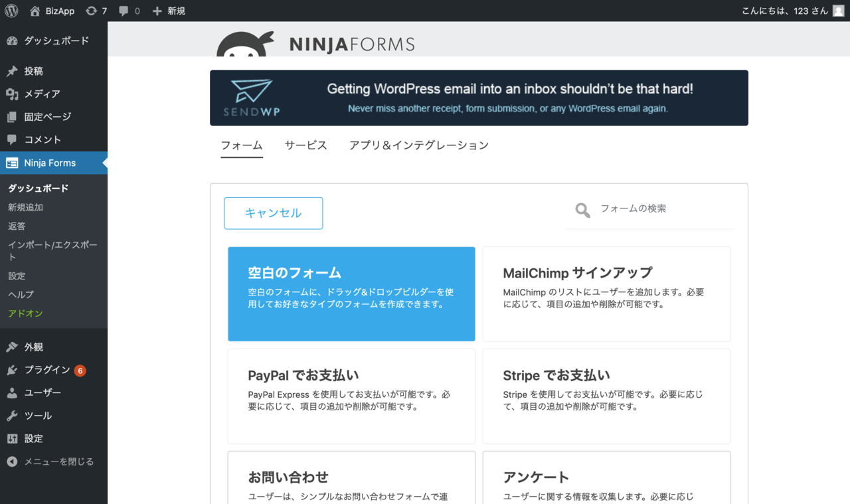The width and height of the screenshot is (850, 504).
Task: Click the Ninja Forms ninja logo
Action: [245, 44]
